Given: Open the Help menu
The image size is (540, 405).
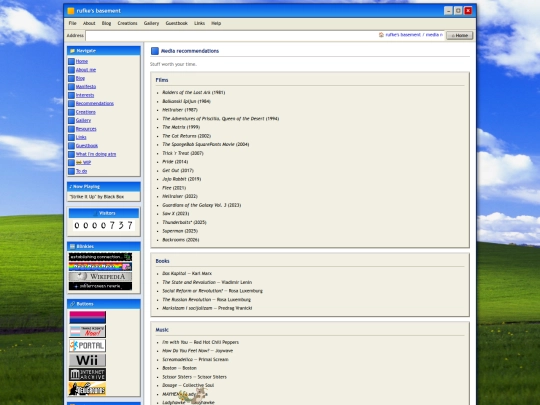Looking at the screenshot, I should (x=216, y=23).
